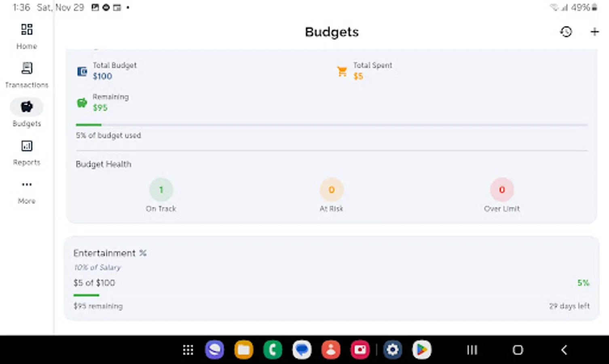This screenshot has width=609, height=364.
Task: Click the Total Spent cart icon
Action: pos(342,71)
